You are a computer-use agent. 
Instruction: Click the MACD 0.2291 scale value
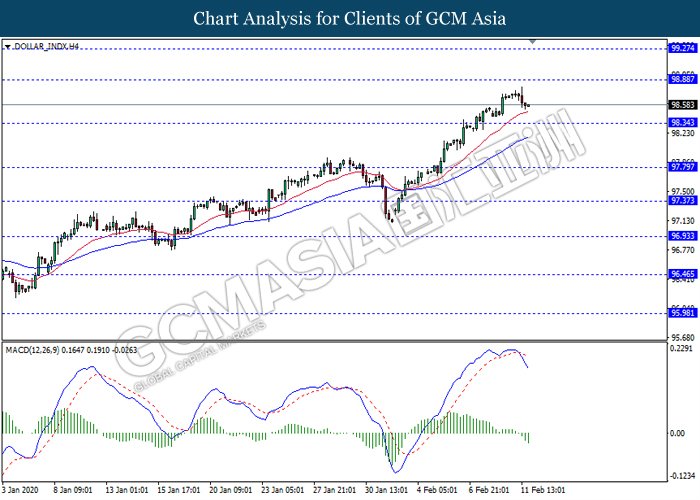(x=683, y=349)
